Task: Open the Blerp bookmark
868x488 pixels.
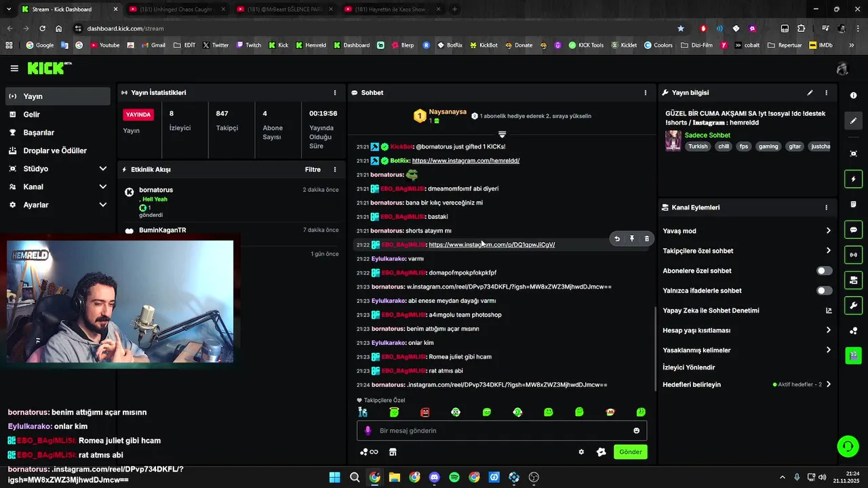Action: [402, 45]
